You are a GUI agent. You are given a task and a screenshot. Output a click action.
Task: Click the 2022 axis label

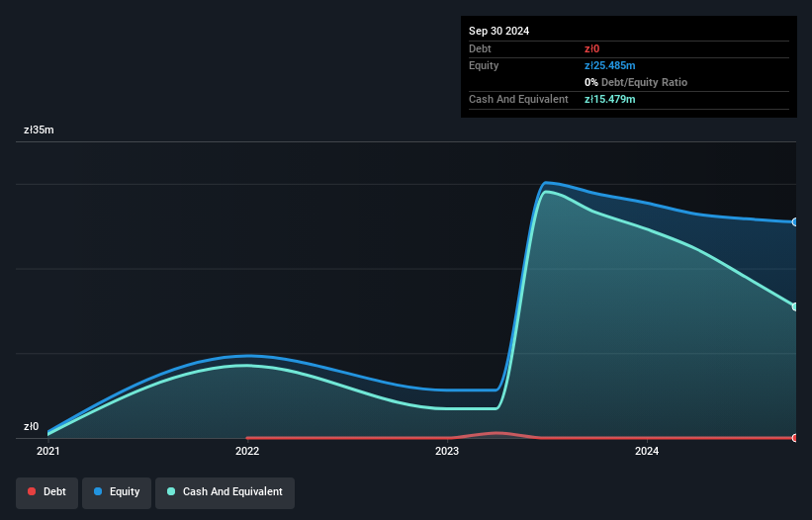point(247,451)
